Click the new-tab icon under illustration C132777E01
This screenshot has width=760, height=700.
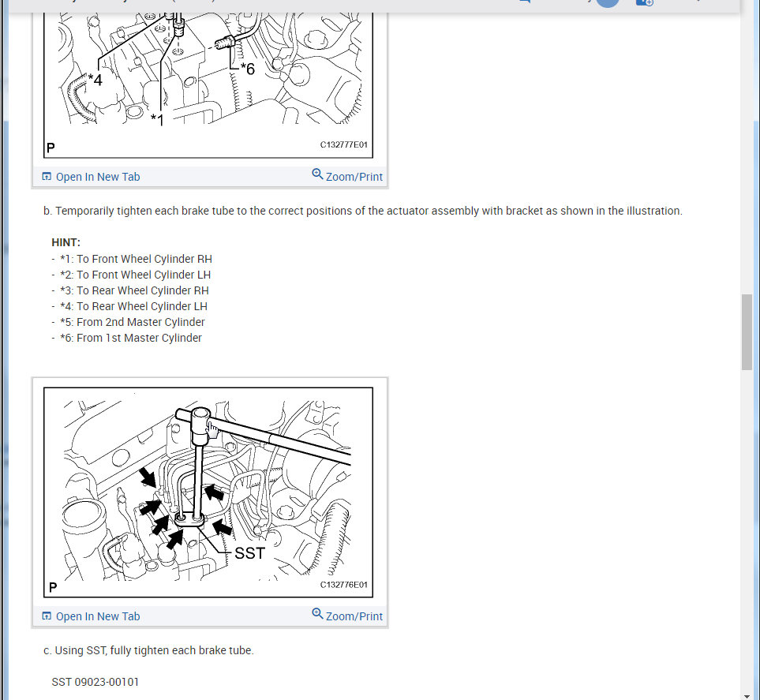[x=47, y=177]
